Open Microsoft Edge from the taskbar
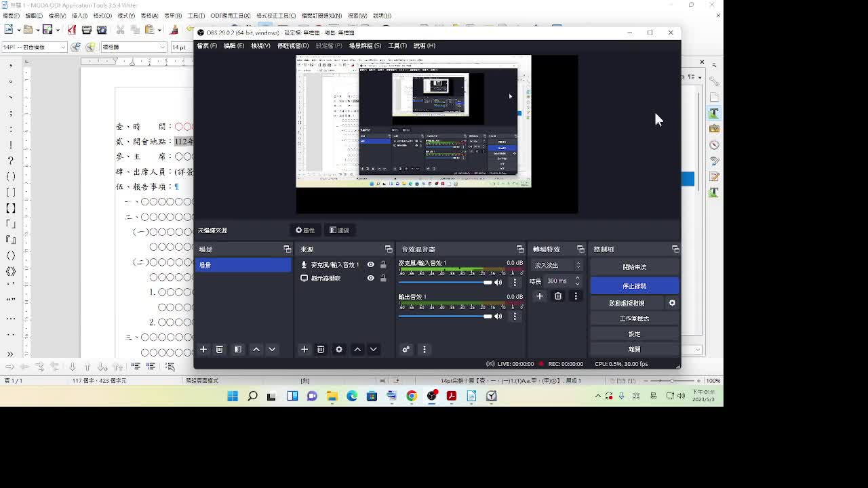Viewport: 868px width, 488px height. point(352,396)
